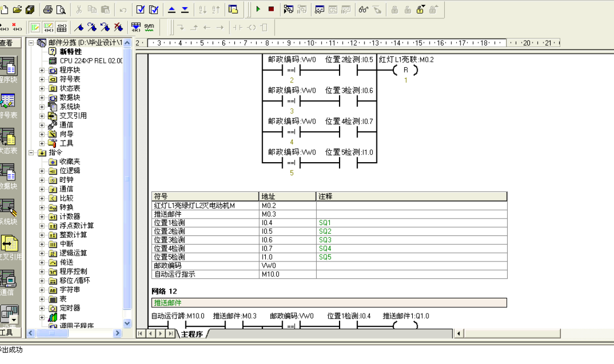This screenshot has height=364, width=614.
Task: Click the VW0 address cell
Action: 287,266
